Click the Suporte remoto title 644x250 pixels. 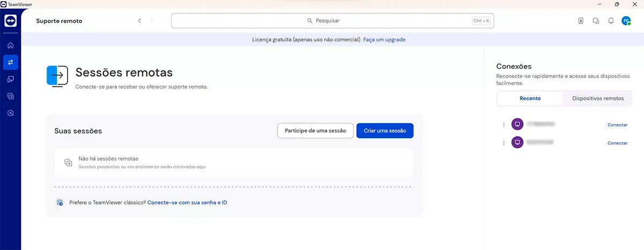click(59, 21)
